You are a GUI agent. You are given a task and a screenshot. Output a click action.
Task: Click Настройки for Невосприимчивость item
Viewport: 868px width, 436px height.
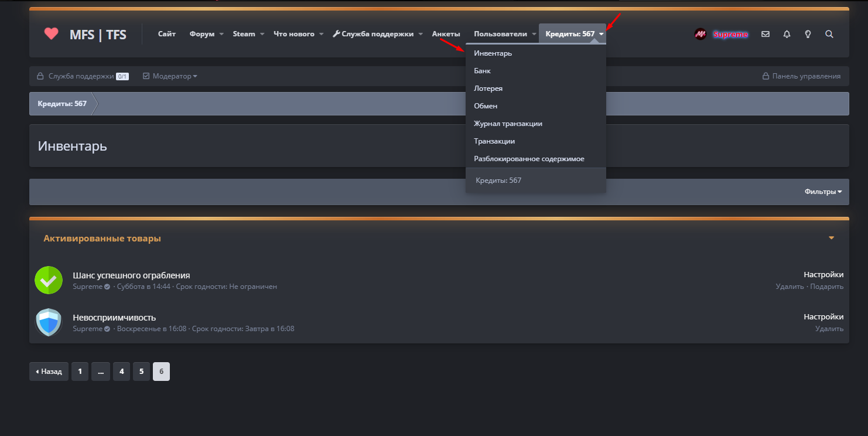click(x=823, y=317)
